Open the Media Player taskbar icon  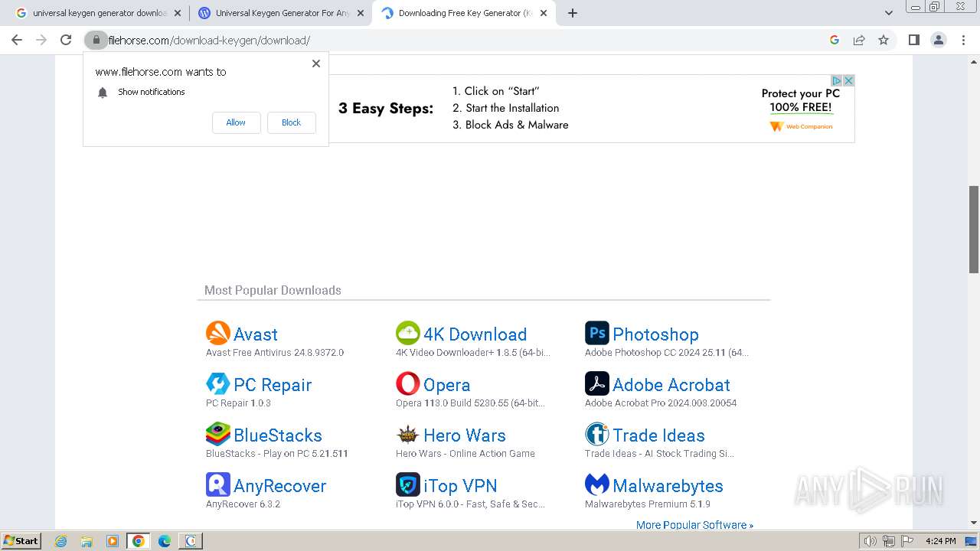[x=113, y=541]
